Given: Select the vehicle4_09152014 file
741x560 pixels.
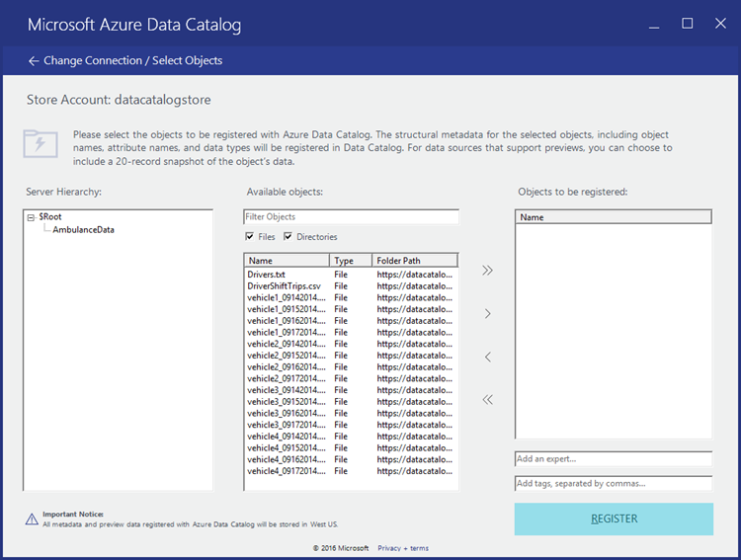Looking at the screenshot, I should click(350, 448).
